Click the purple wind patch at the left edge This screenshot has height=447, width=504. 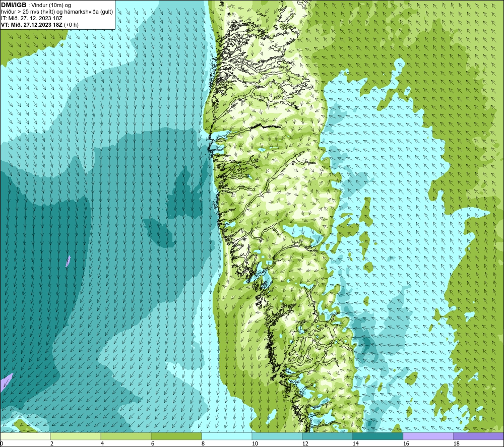pyautogui.click(x=6, y=382)
